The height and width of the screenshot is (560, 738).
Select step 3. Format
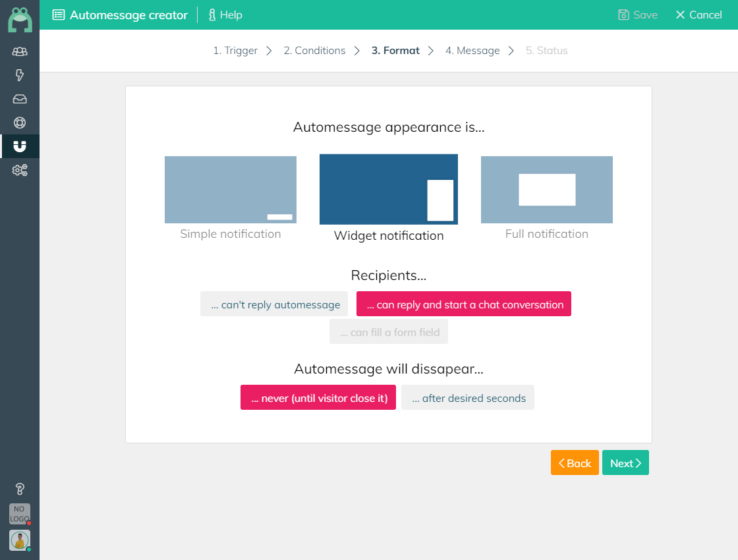395,51
